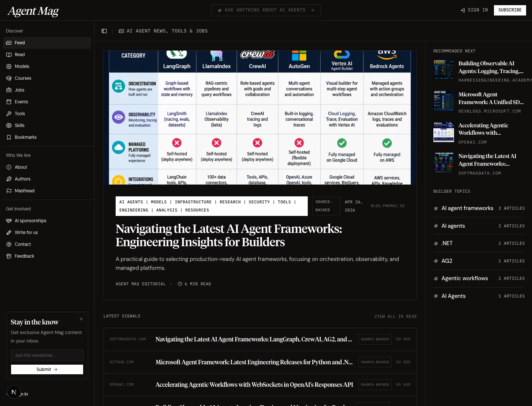The width and height of the screenshot is (532, 406).
Task: Click the Subscribe button
Action: tap(510, 10)
